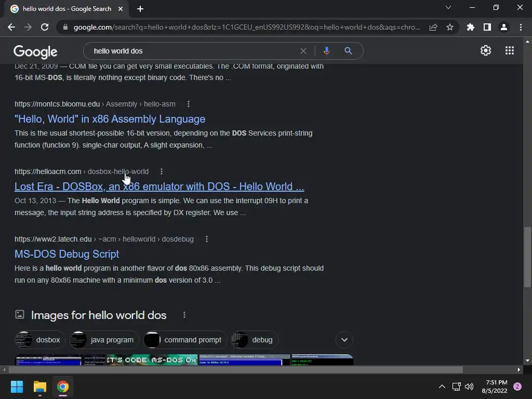Open the Google apps grid
The height and width of the screenshot is (399, 532).
click(510, 50)
